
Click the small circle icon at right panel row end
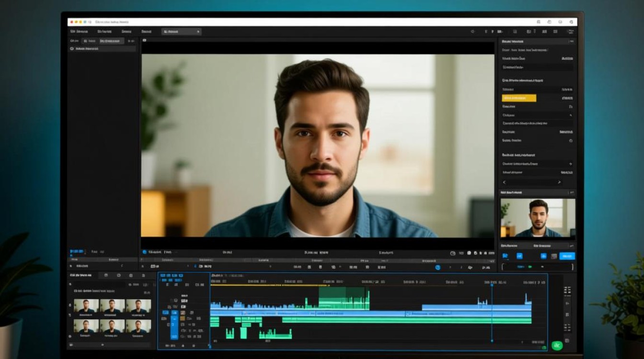pos(571,141)
